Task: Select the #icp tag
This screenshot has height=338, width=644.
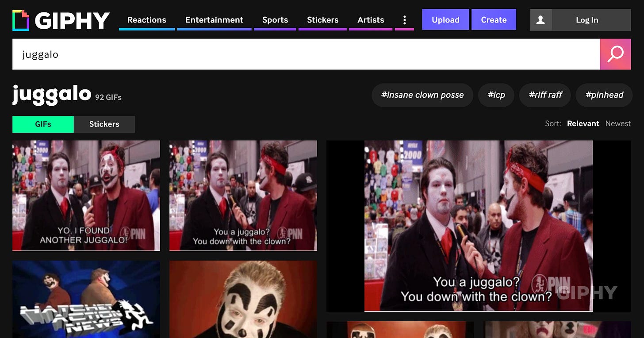Action: (x=496, y=95)
